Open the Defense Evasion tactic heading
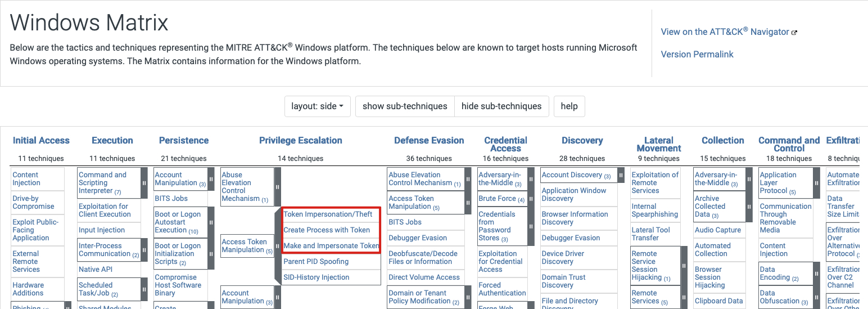 tap(429, 141)
